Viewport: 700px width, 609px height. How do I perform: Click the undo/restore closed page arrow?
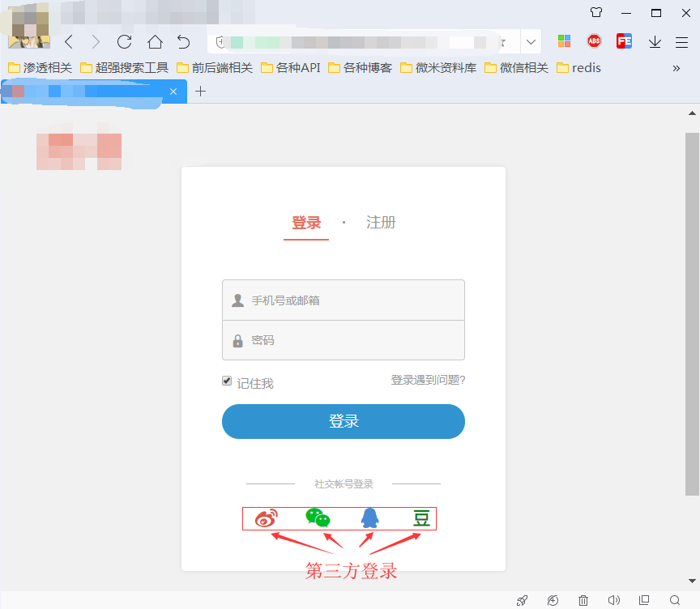(x=183, y=42)
